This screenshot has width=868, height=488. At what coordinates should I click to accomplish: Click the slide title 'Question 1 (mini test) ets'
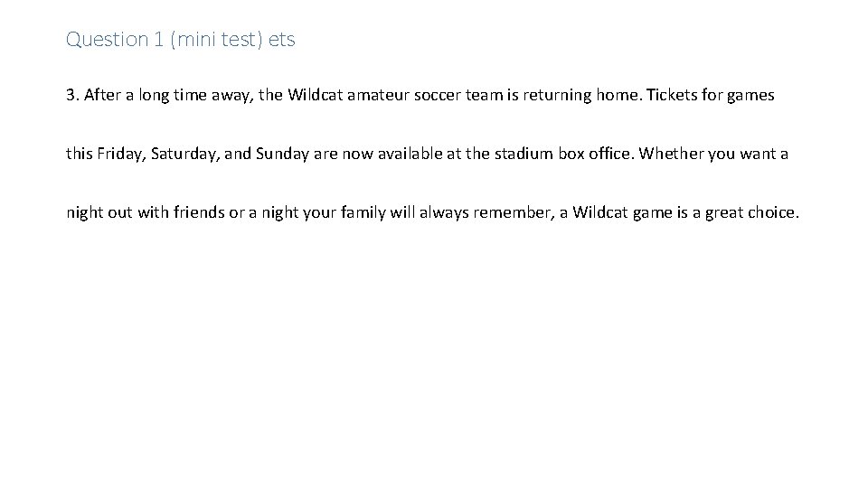181,40
